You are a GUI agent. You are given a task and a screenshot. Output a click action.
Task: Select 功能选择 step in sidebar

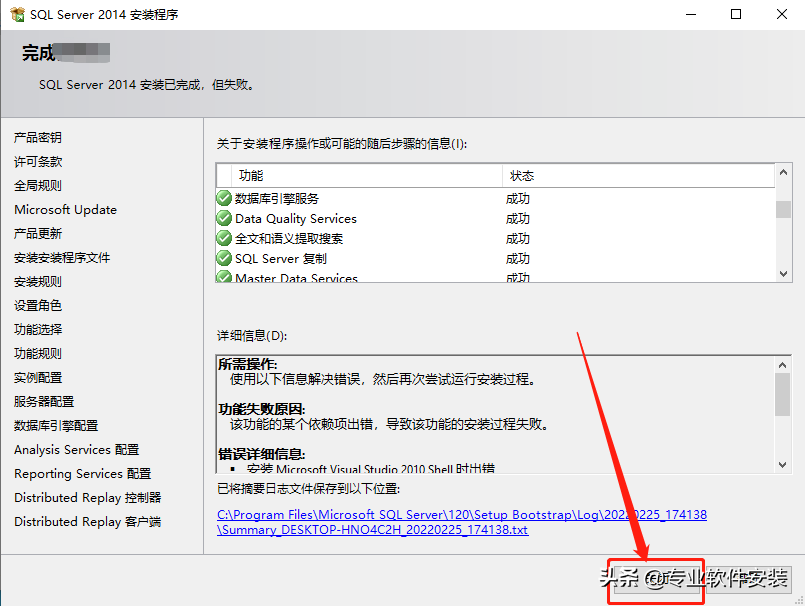pyautogui.click(x=38, y=330)
